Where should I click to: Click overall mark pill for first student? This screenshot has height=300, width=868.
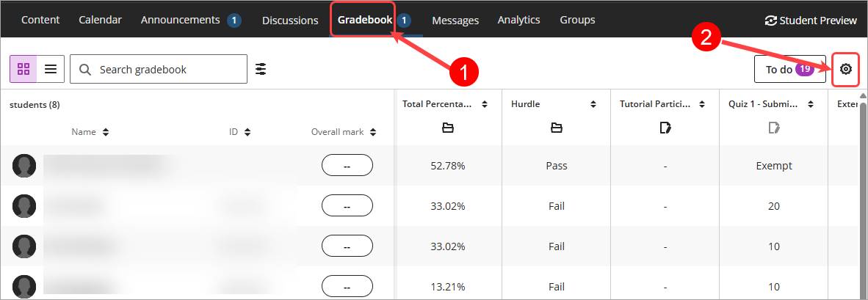click(347, 166)
